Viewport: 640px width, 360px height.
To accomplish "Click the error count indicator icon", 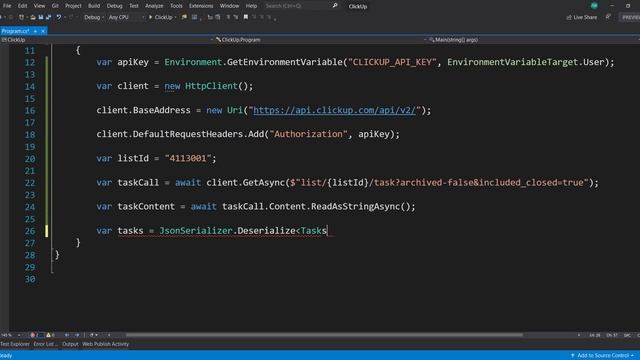I will coord(34,335).
